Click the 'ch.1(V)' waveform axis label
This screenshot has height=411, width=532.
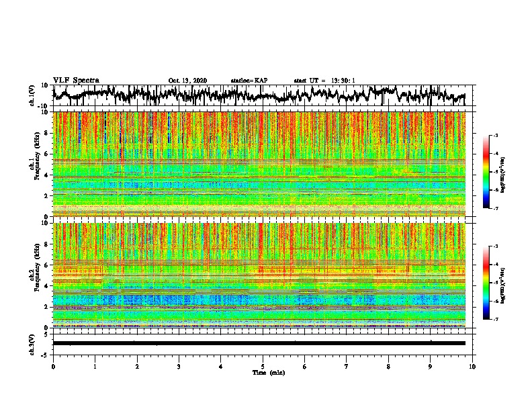pos(32,95)
